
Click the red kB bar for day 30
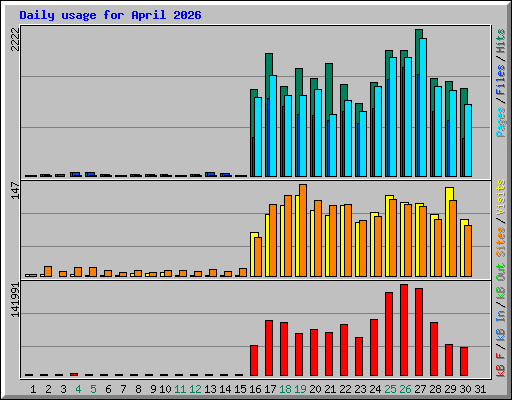click(x=464, y=361)
